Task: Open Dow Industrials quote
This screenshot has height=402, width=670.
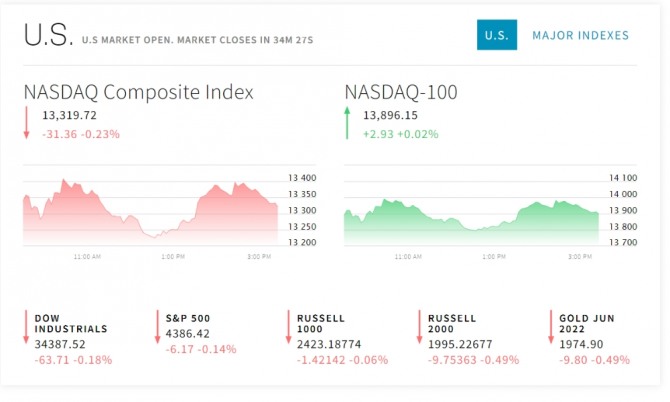Action: point(71,323)
